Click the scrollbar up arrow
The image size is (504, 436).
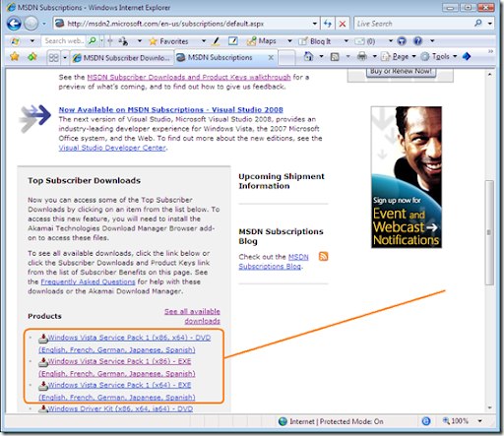[489, 75]
